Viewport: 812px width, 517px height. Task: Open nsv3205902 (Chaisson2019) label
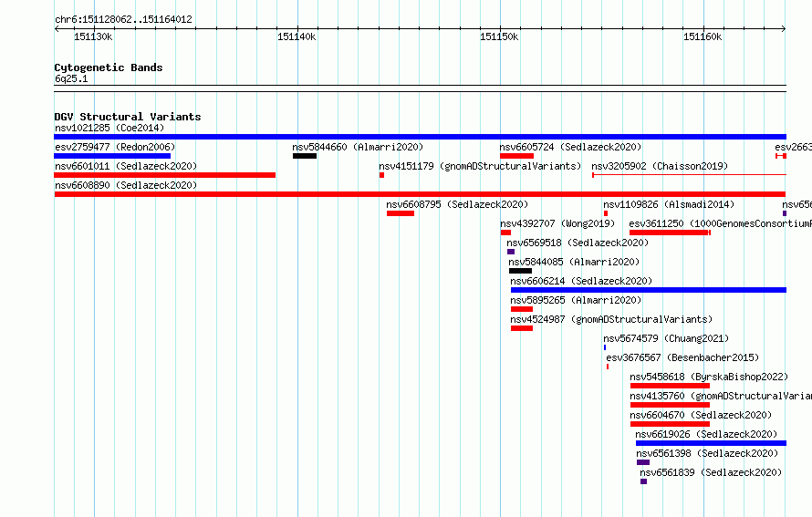660,166
